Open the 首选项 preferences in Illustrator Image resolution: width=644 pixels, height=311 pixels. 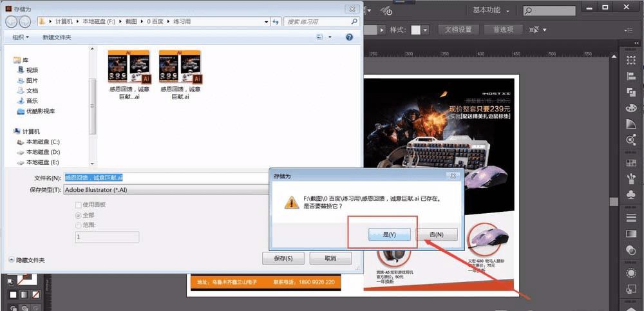[x=504, y=30]
